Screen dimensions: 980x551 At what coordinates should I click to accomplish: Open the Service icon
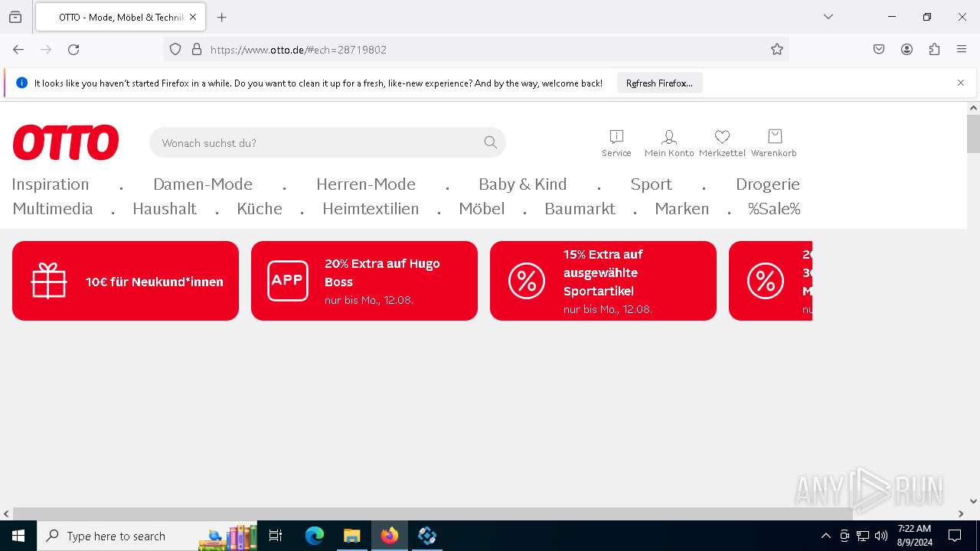coord(616,143)
